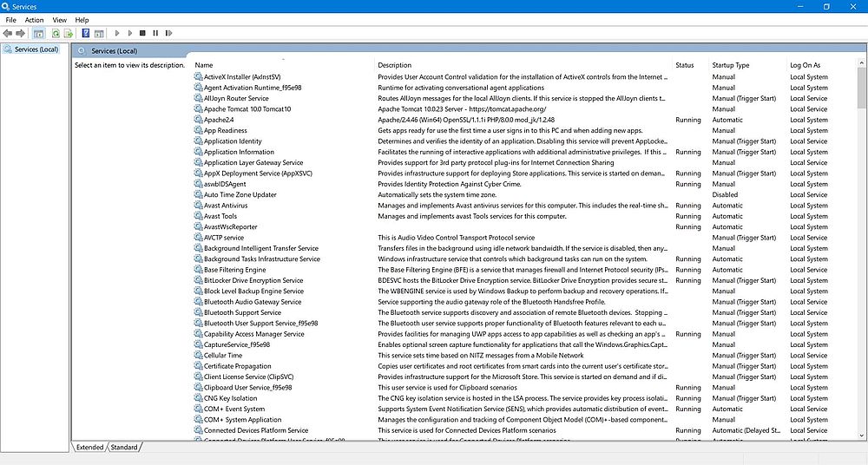Open the View menu
Image resolution: width=868 pixels, height=465 pixels.
(x=59, y=19)
